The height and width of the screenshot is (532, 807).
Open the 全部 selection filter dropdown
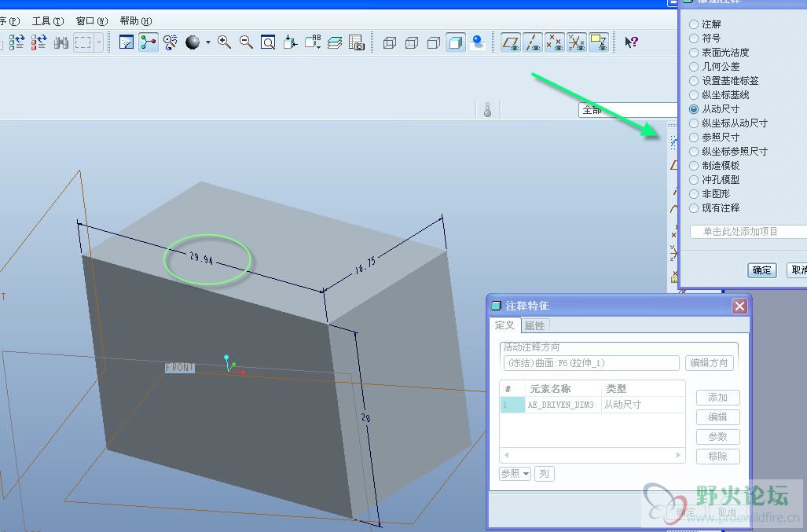628,109
